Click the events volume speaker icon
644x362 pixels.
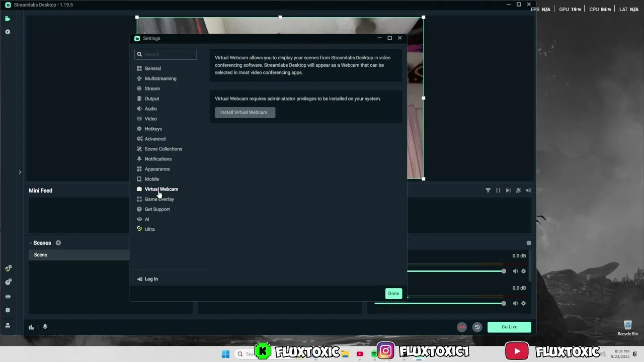528,191
